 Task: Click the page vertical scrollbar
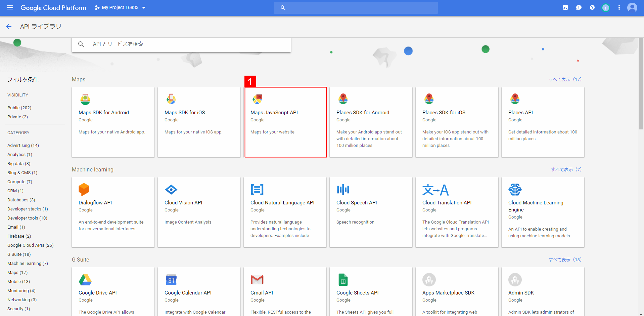coord(641,84)
